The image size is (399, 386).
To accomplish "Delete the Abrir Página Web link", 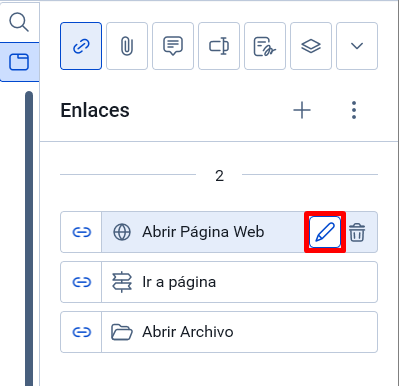I will (357, 232).
